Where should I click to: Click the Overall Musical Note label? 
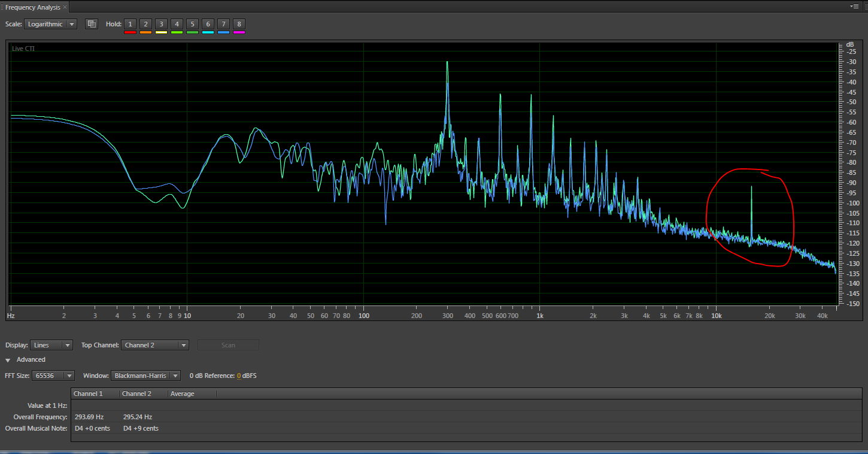[37, 428]
